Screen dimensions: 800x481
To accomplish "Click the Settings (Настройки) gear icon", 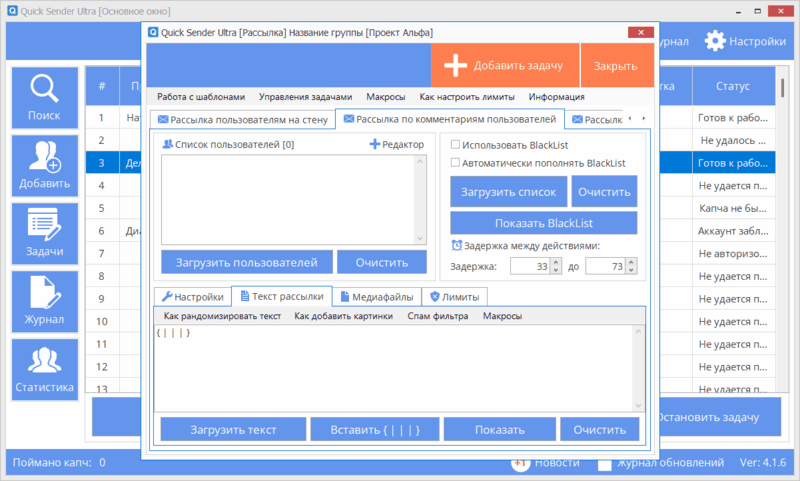I will pyautogui.click(x=716, y=41).
